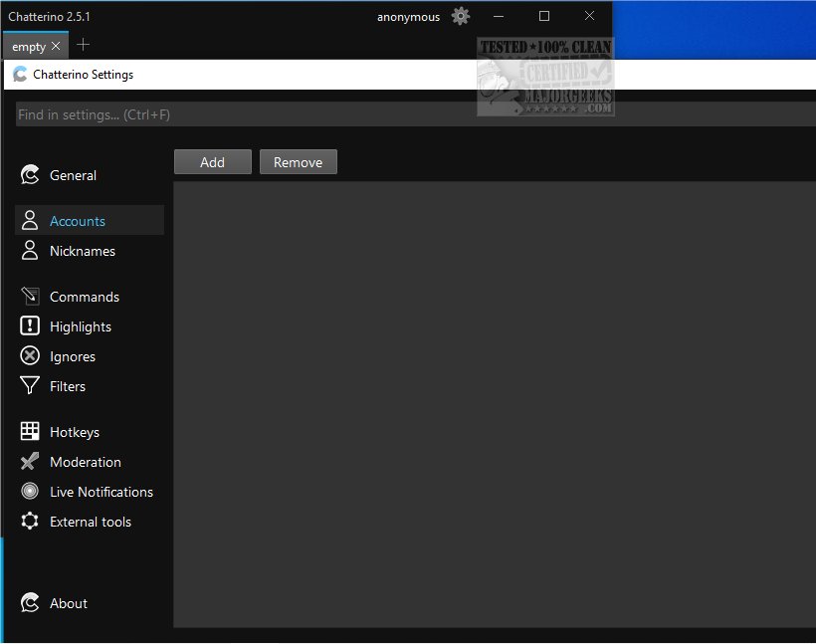Close the Chatterino main window
Viewport: 816px width, 644px height.
pyautogui.click(x=589, y=16)
